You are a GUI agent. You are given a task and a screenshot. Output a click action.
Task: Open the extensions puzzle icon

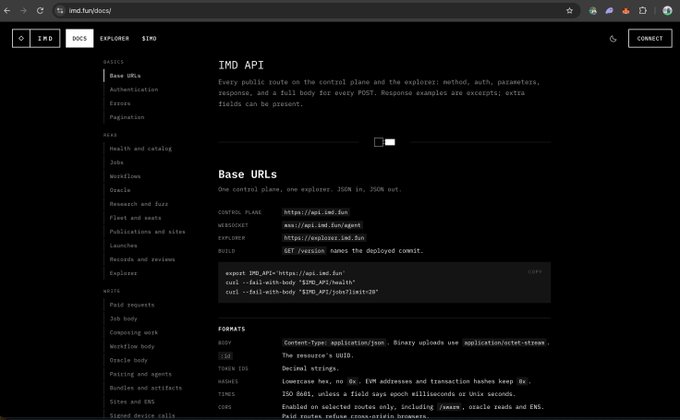(x=643, y=10)
